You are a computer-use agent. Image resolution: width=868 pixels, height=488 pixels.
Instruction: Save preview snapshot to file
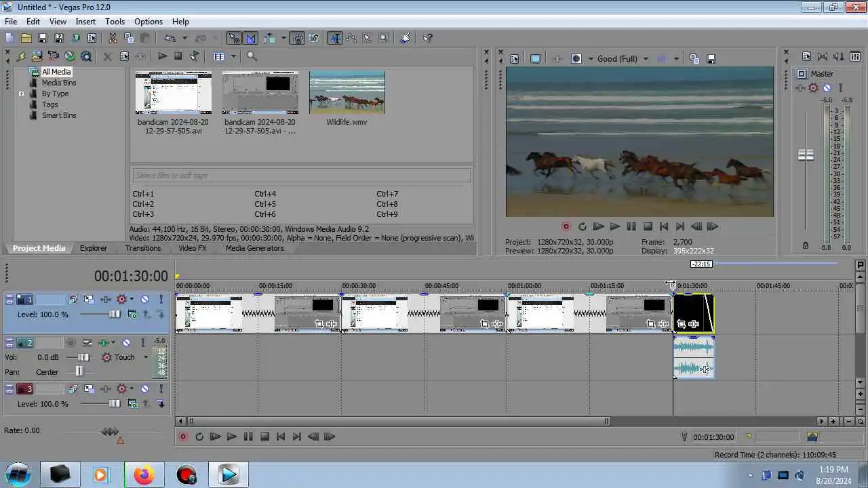(711, 59)
